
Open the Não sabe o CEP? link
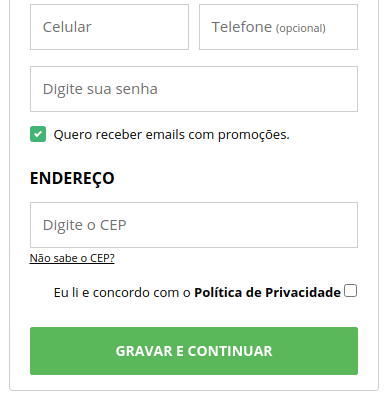coord(72,258)
